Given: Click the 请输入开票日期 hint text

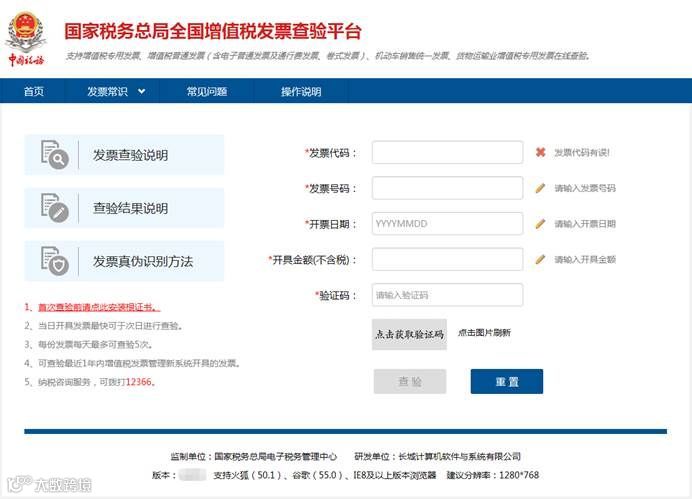Looking at the screenshot, I should 585,224.
